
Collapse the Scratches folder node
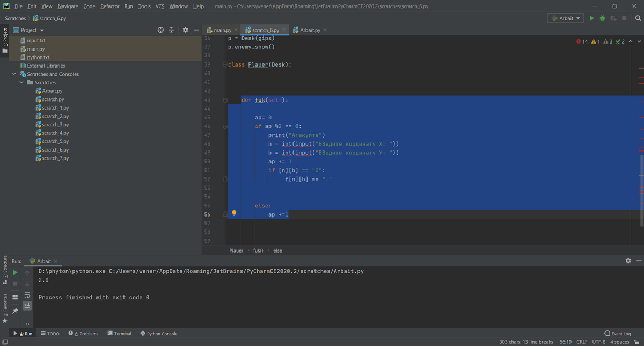(21, 83)
